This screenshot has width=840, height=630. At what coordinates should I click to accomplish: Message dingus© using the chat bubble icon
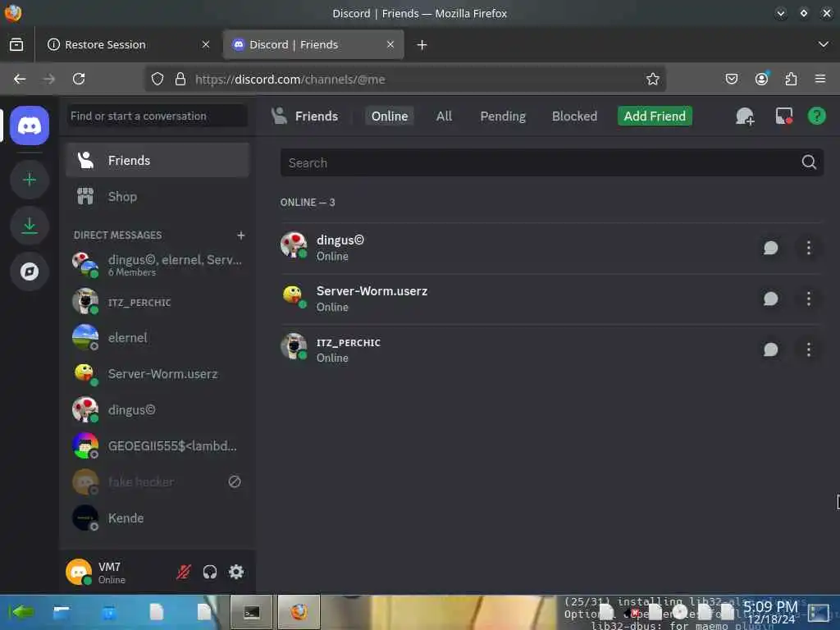[770, 248]
